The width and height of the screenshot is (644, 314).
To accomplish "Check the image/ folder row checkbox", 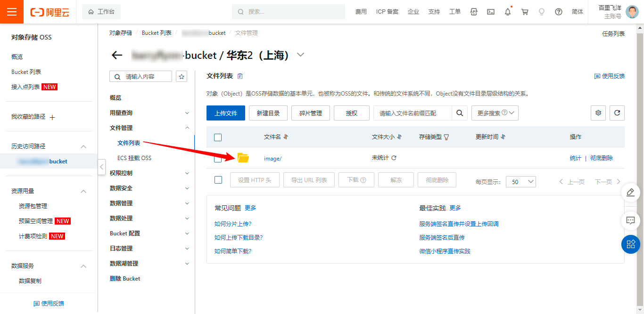I will (218, 159).
